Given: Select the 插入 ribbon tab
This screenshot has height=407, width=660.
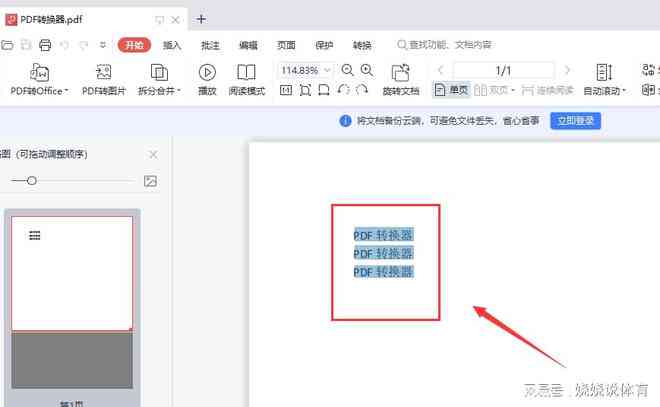Looking at the screenshot, I should pyautogui.click(x=172, y=45).
